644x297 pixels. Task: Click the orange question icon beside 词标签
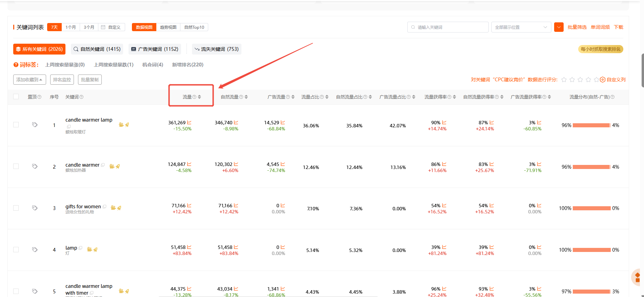(16, 65)
